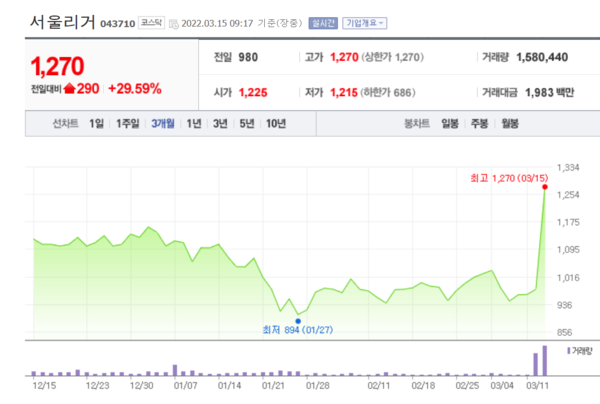Click the current price 1,270
600x404 pixels.
[x=57, y=66]
